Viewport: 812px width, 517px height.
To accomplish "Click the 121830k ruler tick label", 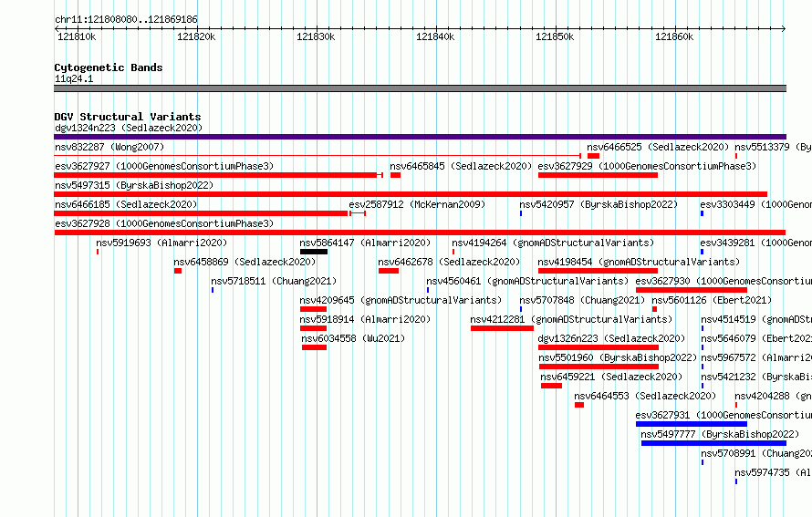I will pos(316,36).
